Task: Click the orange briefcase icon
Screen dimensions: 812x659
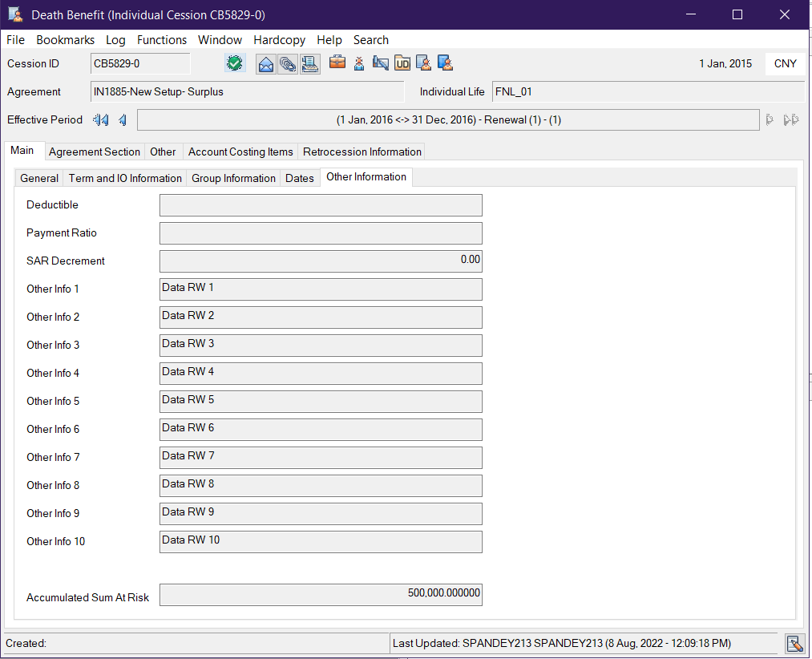Action: 337,63
